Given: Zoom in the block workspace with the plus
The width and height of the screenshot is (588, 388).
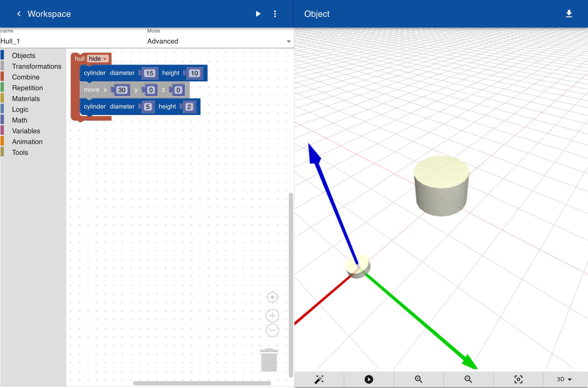Looking at the screenshot, I should (x=272, y=316).
